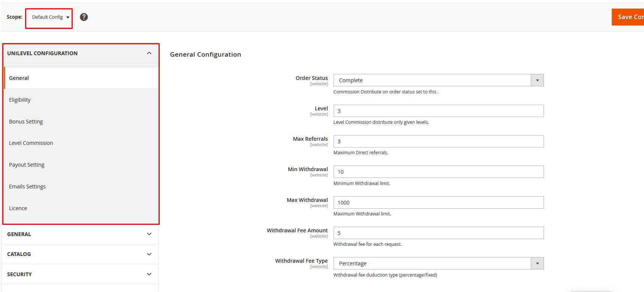Screen dimensions: 644x292
Task: Select Payout Setting in the sidebar
Action: click(27, 165)
